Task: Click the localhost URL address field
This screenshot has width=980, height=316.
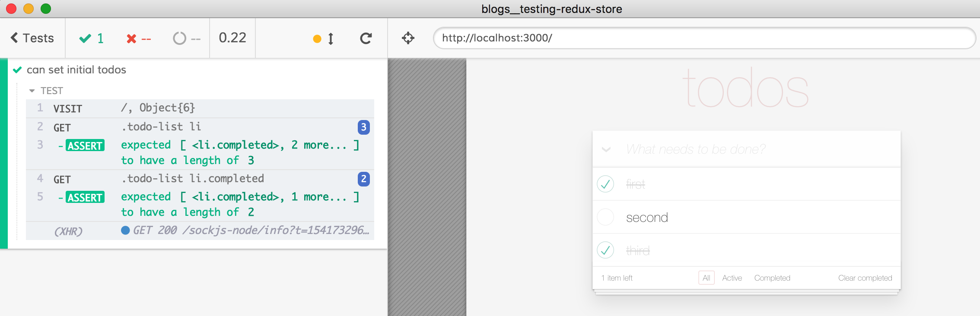Action: (704, 38)
